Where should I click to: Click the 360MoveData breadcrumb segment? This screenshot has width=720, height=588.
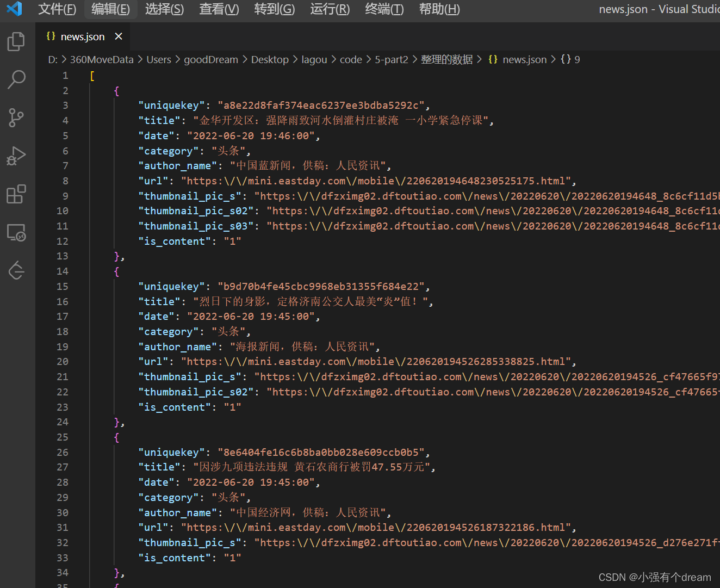102,60
